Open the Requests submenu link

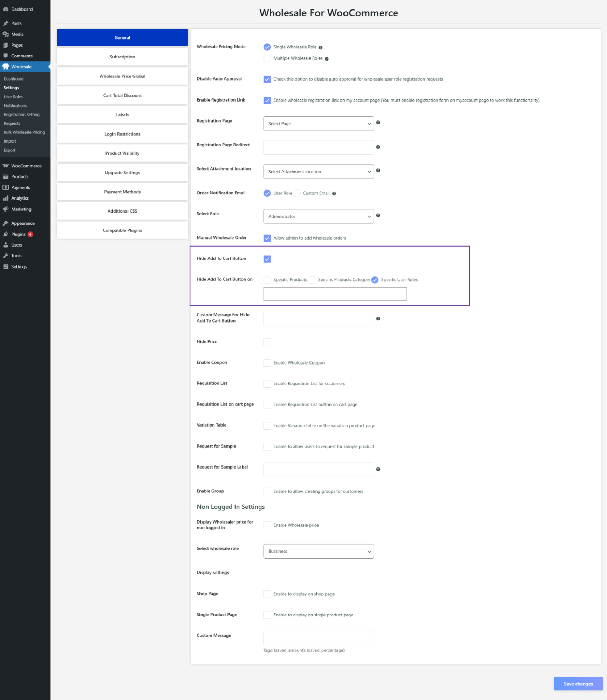point(12,123)
